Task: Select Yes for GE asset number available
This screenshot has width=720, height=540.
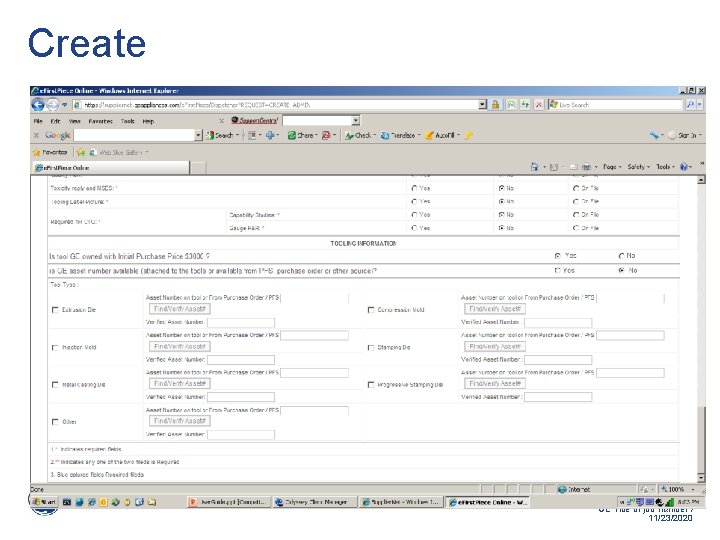Action: (x=557, y=270)
